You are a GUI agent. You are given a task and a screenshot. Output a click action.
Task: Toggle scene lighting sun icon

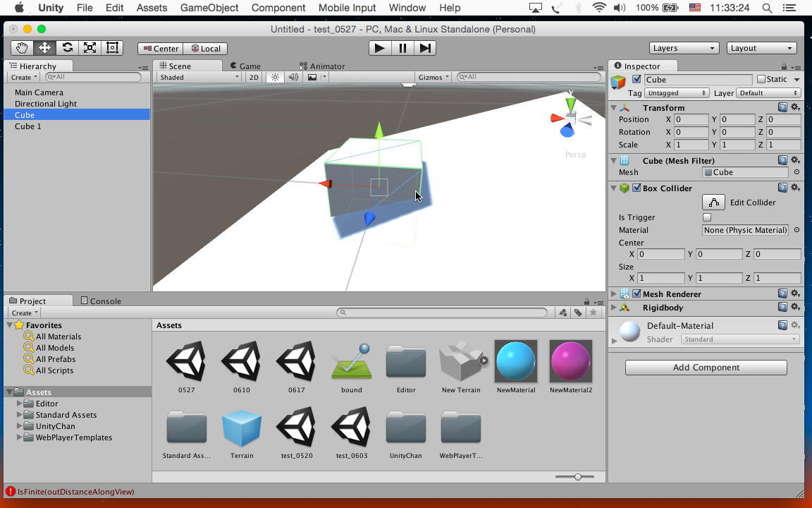[x=275, y=77]
